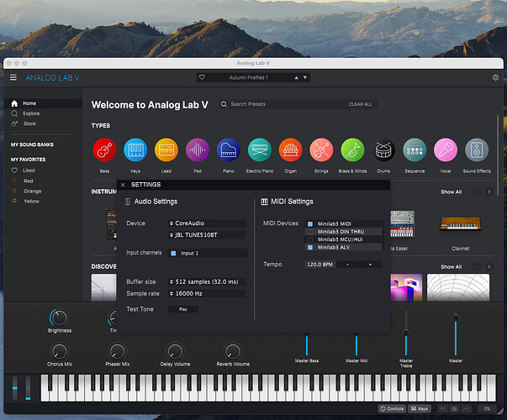This screenshot has height=420, width=507.
Task: Open the Sample rate dropdown
Action: tap(207, 293)
